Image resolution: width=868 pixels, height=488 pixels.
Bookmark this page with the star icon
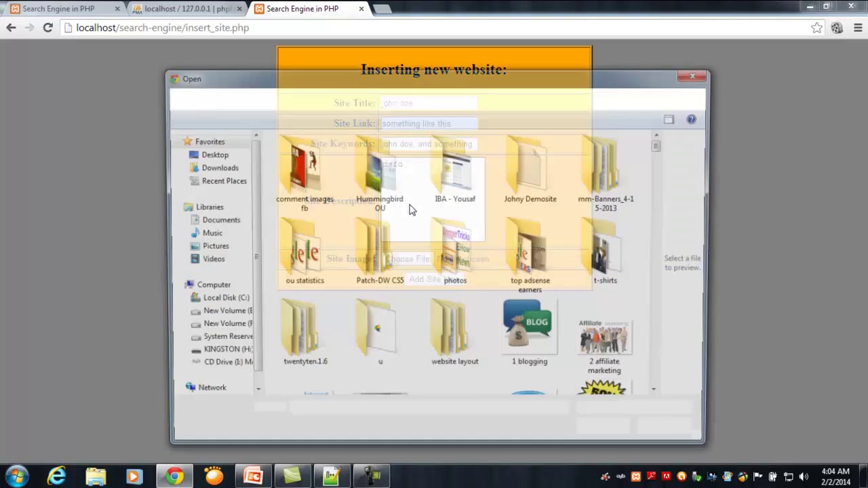[816, 28]
